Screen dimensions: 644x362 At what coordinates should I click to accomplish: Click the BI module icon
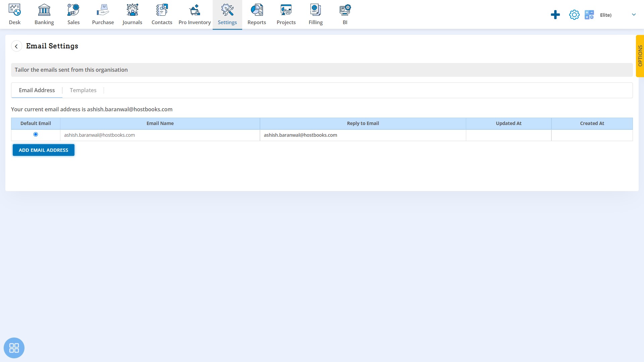pos(344,14)
